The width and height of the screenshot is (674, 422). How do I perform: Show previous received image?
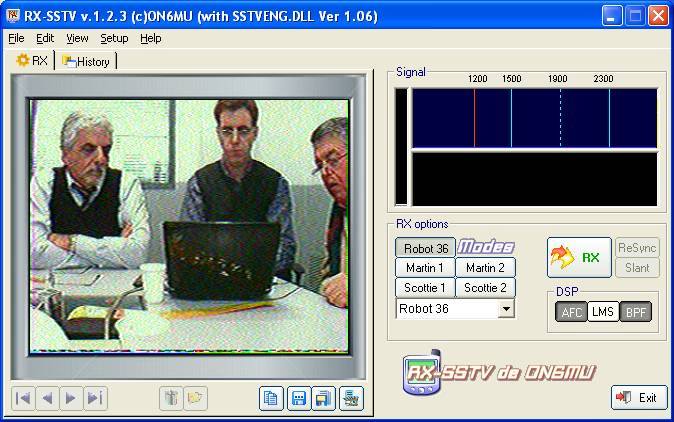pos(47,398)
